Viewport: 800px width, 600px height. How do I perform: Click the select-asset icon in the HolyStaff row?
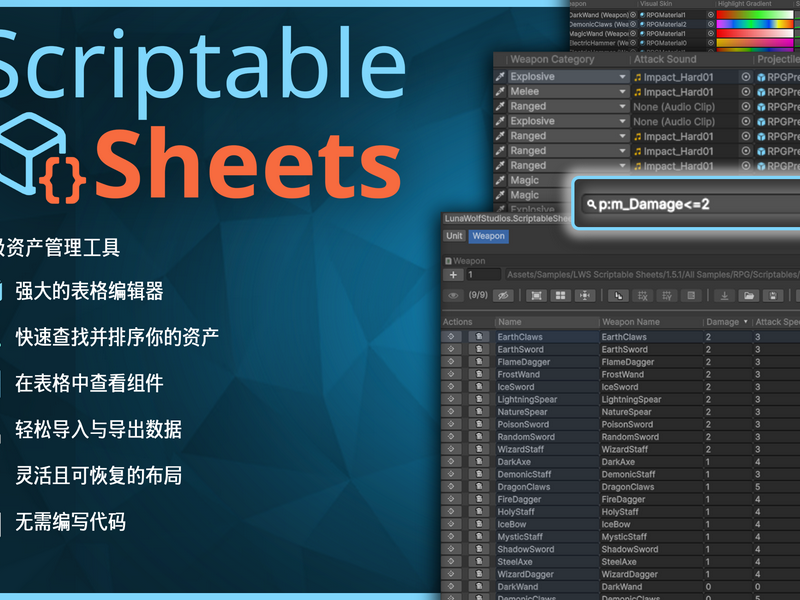pos(451,512)
